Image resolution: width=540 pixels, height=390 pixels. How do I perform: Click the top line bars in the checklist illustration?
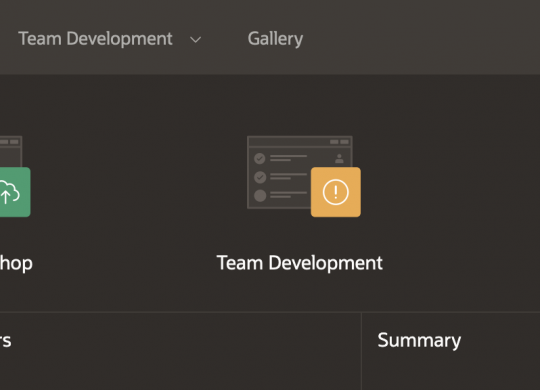pos(288,158)
